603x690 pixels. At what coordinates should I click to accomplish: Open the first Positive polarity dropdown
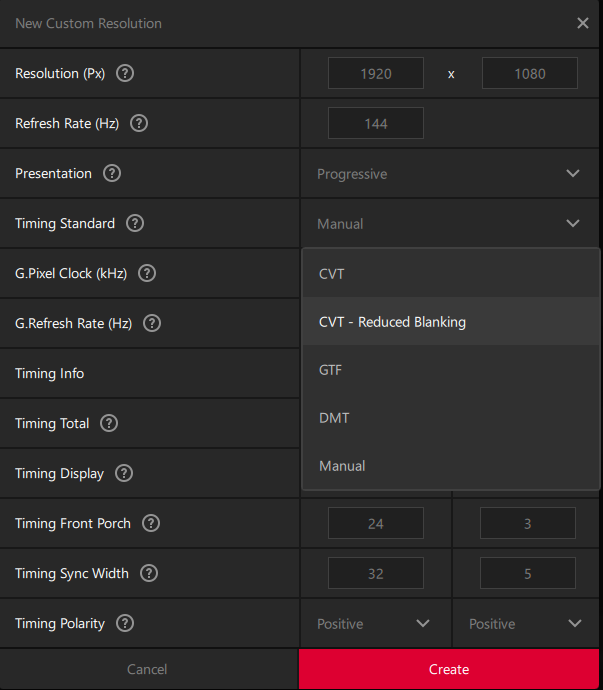pos(375,624)
